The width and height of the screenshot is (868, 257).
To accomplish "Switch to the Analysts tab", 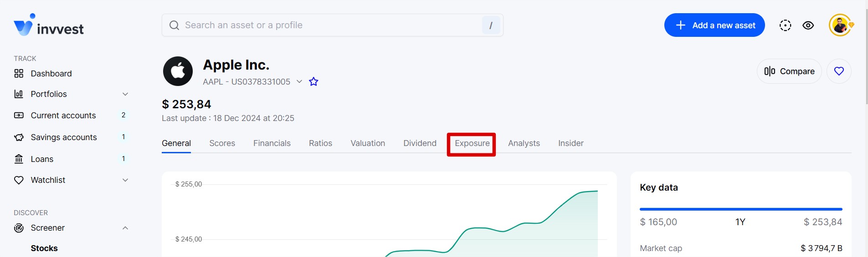I will 524,143.
